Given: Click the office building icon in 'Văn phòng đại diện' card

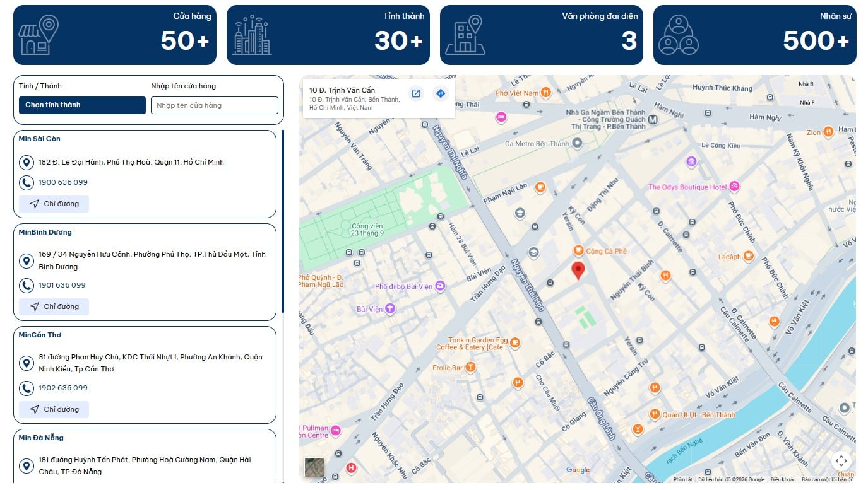Looking at the screenshot, I should 465,35.
